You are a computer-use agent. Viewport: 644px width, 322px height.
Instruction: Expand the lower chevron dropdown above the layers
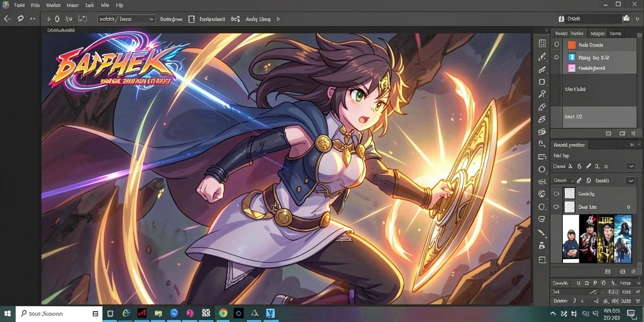pos(630,180)
